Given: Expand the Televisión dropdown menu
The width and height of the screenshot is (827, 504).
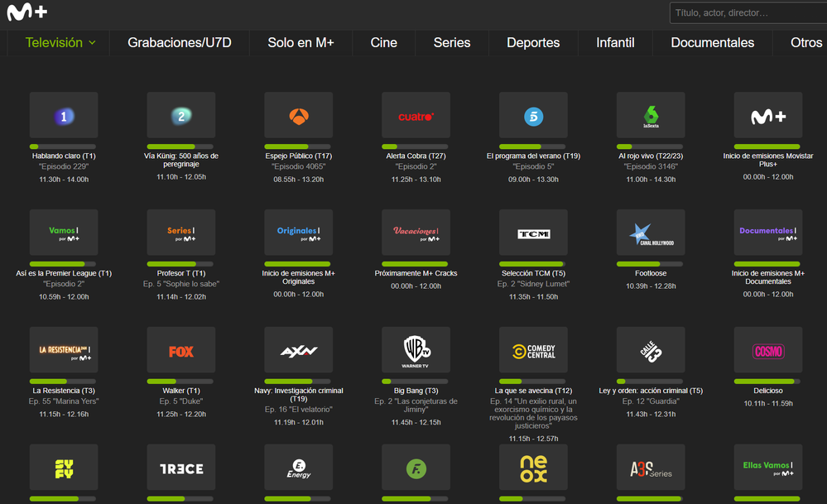Looking at the screenshot, I should (60, 42).
